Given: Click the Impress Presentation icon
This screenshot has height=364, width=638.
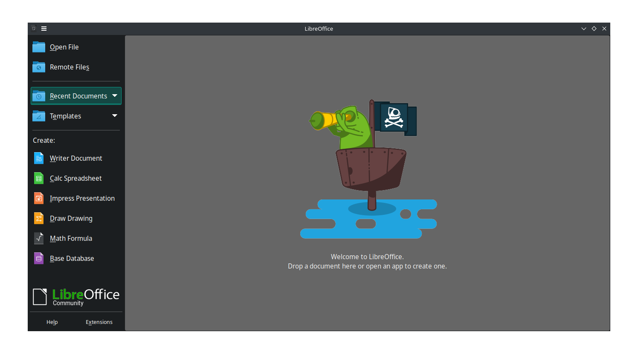Looking at the screenshot, I should tap(39, 198).
